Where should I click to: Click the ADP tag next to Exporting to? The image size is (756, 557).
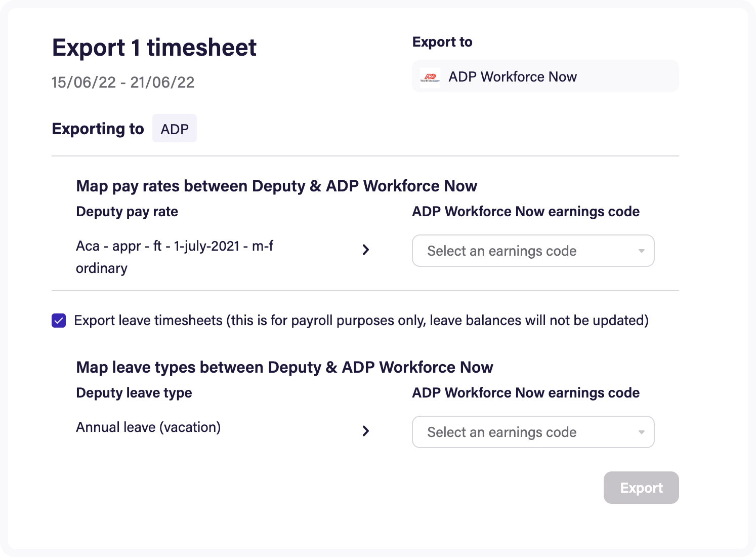pos(175,129)
